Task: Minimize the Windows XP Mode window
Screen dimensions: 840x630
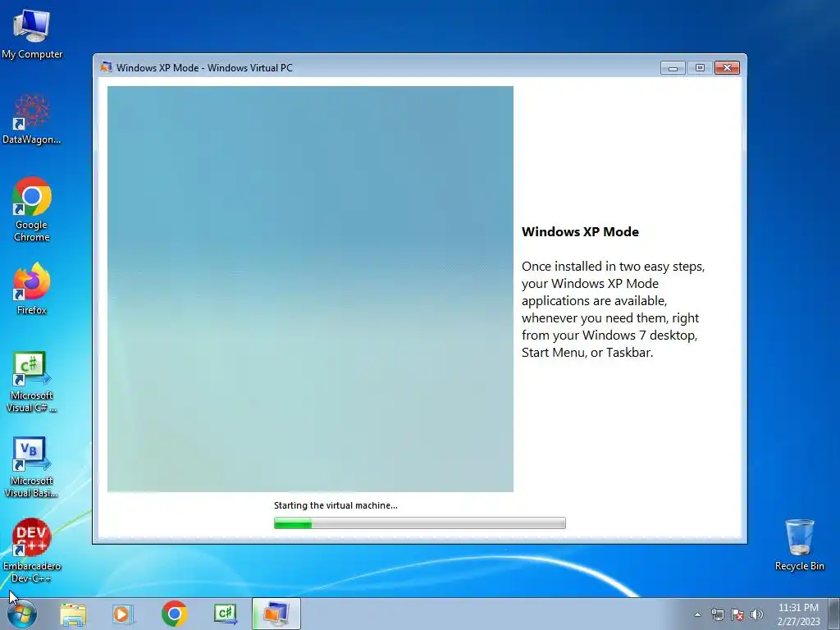Action: point(673,67)
